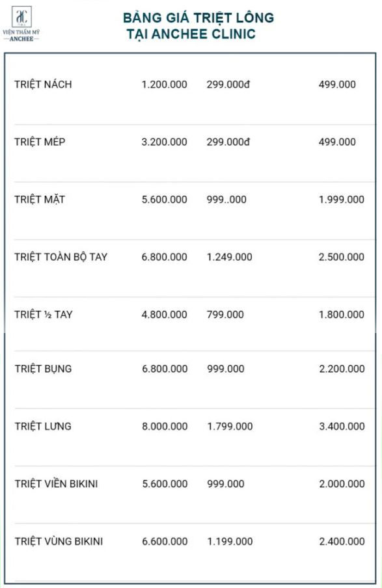Click the 3.400.000 price for Triệt Lưng

point(342,426)
